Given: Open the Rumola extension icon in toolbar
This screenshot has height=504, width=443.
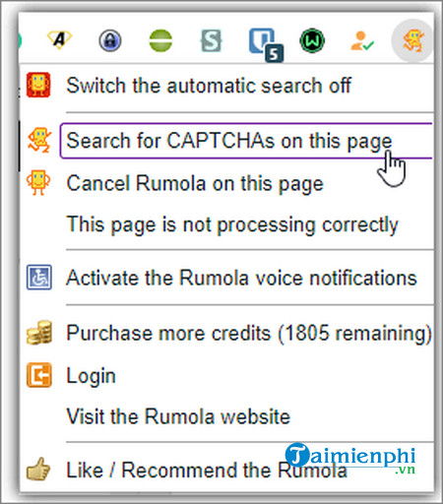Looking at the screenshot, I should pyautogui.click(x=412, y=40).
